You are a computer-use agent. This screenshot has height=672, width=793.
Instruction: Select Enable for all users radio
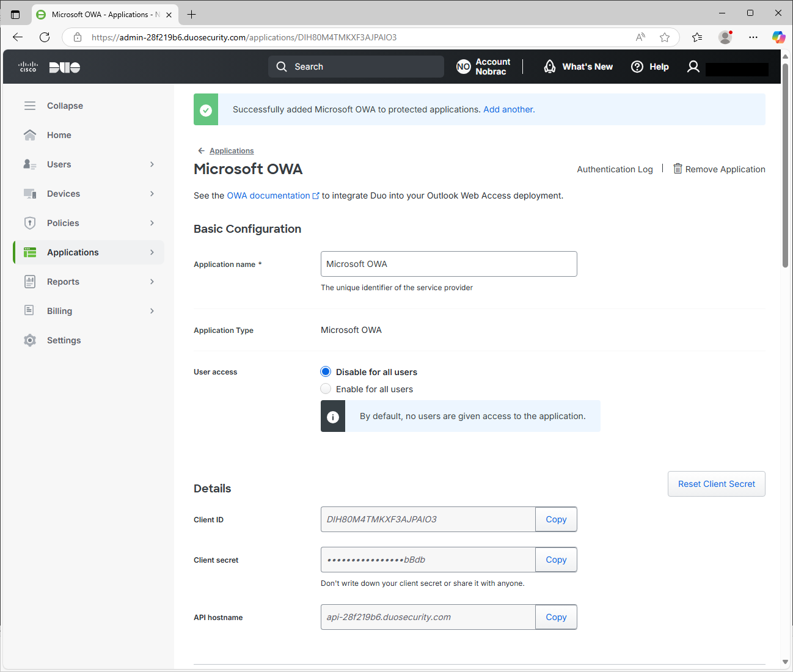coord(326,389)
